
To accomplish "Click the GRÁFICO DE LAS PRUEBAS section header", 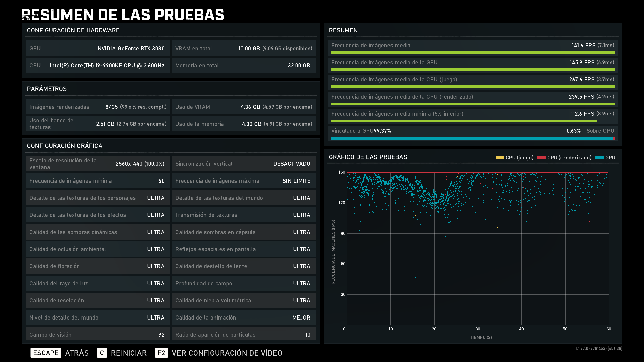I will click(x=368, y=157).
